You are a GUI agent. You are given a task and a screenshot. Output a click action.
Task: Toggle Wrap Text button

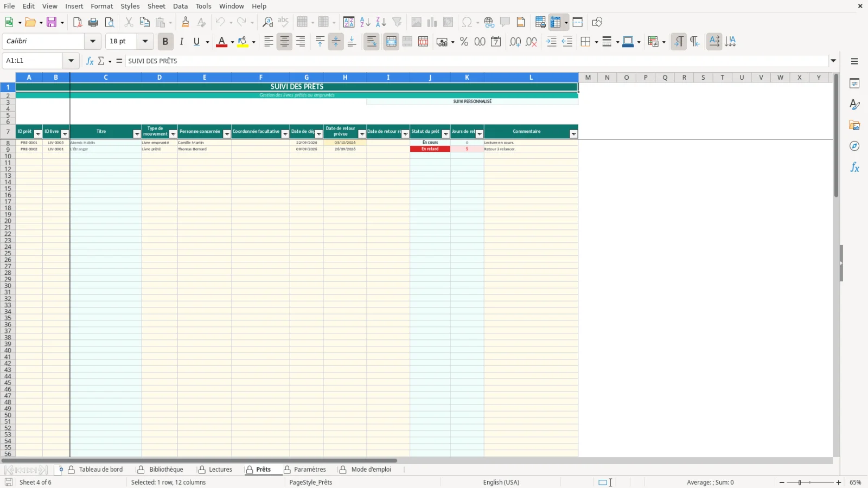click(372, 42)
